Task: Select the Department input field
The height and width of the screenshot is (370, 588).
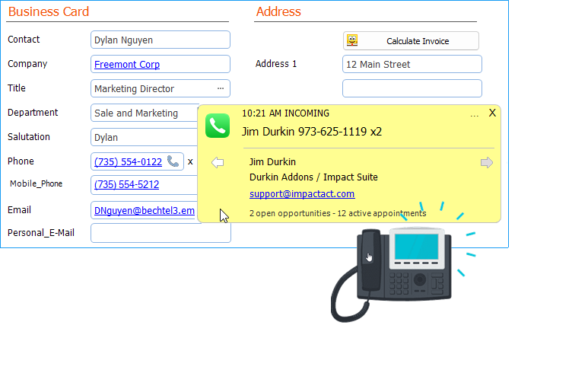Action: (x=143, y=113)
